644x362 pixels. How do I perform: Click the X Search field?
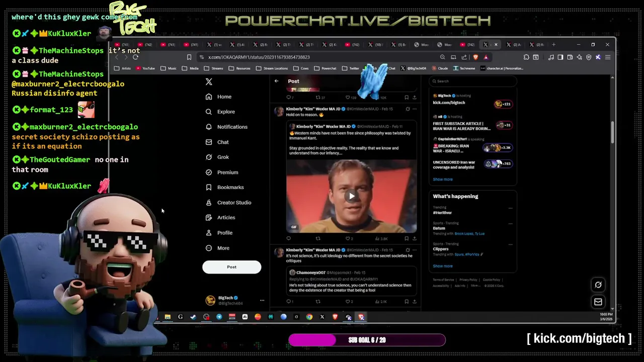coord(472,81)
